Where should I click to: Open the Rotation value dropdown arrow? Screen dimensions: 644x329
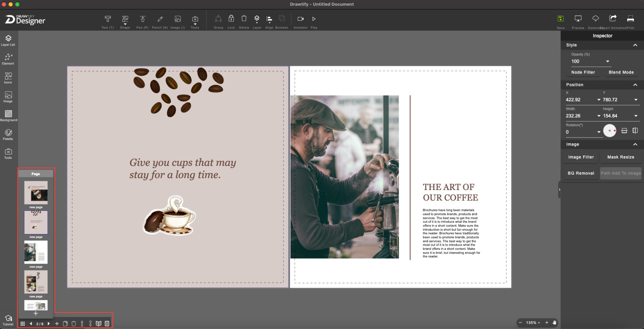click(599, 132)
